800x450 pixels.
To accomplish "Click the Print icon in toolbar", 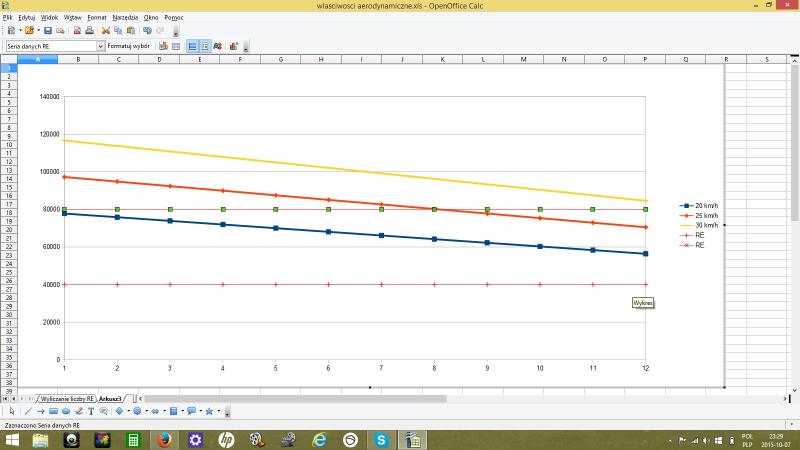I will (x=89, y=31).
